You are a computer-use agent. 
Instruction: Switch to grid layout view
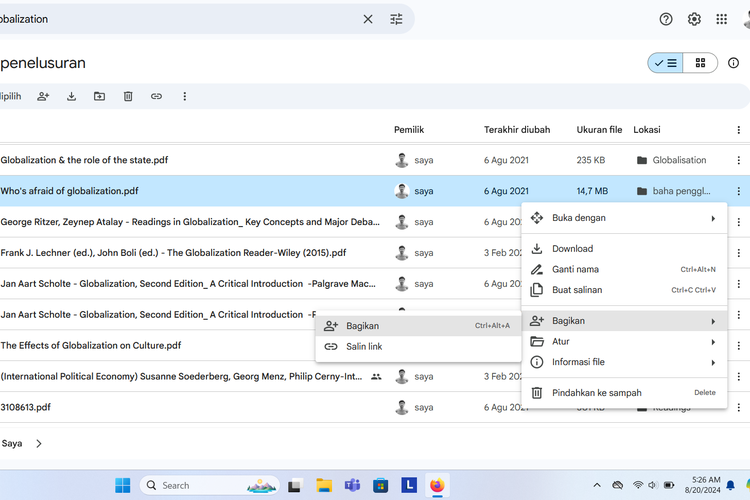point(700,63)
